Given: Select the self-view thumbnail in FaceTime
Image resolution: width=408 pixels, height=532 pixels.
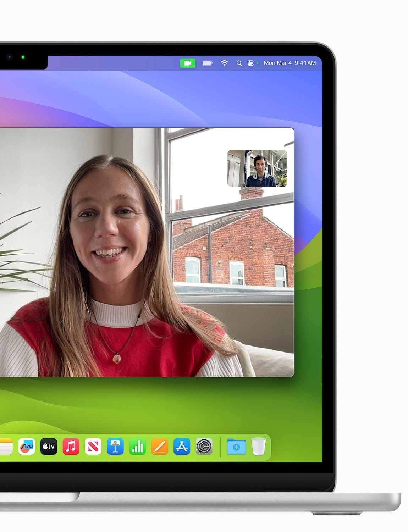Looking at the screenshot, I should click(x=257, y=168).
